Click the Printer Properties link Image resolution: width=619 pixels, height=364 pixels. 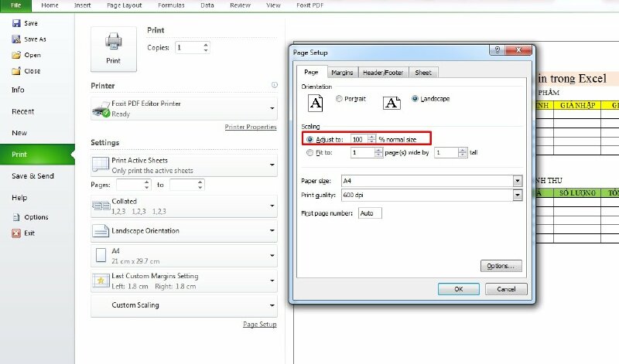point(251,127)
